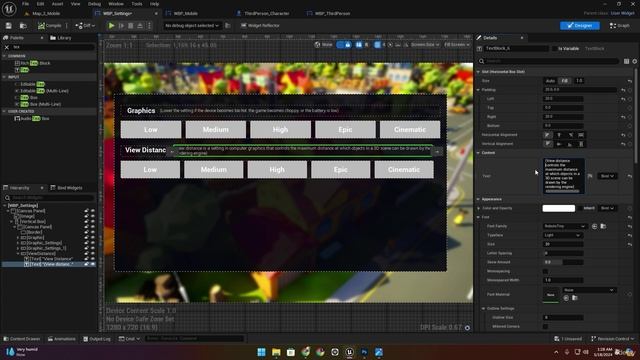
Task: Toggle visibility eye for [Border] row
Action: 93,232
